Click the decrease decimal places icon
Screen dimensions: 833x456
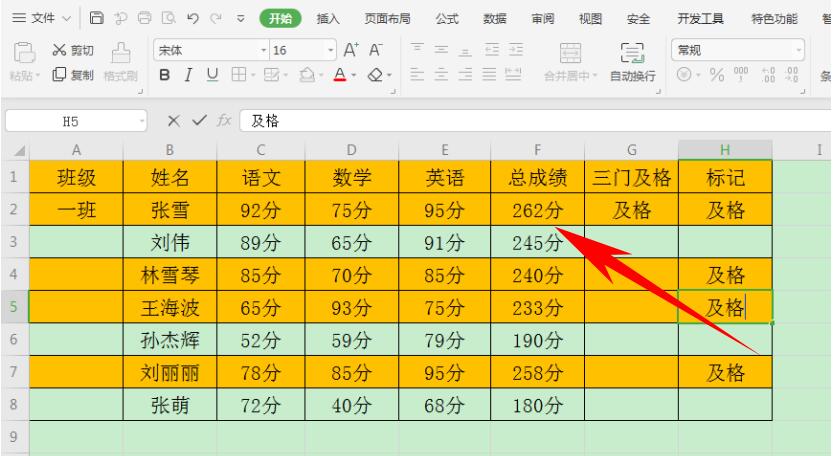792,74
